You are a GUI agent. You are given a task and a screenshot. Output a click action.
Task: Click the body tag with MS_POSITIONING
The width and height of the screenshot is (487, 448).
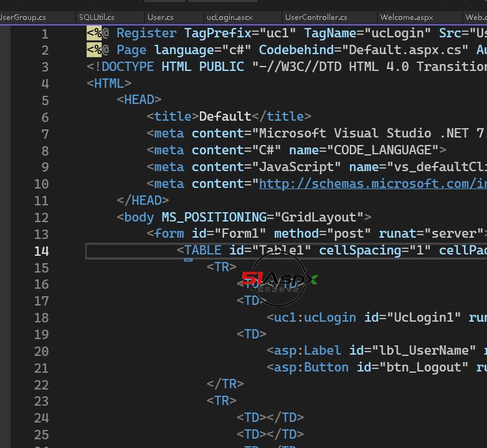(x=139, y=217)
